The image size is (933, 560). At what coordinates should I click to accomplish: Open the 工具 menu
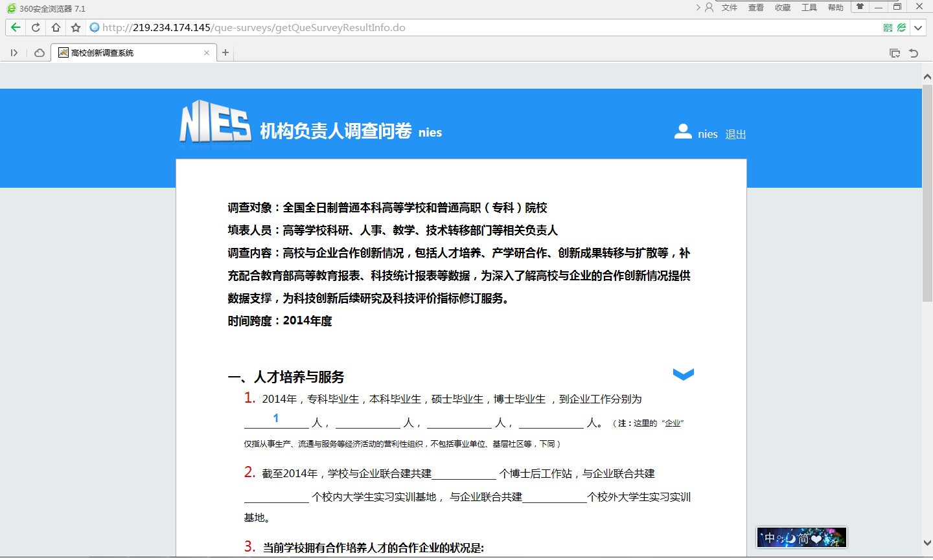tap(809, 7)
